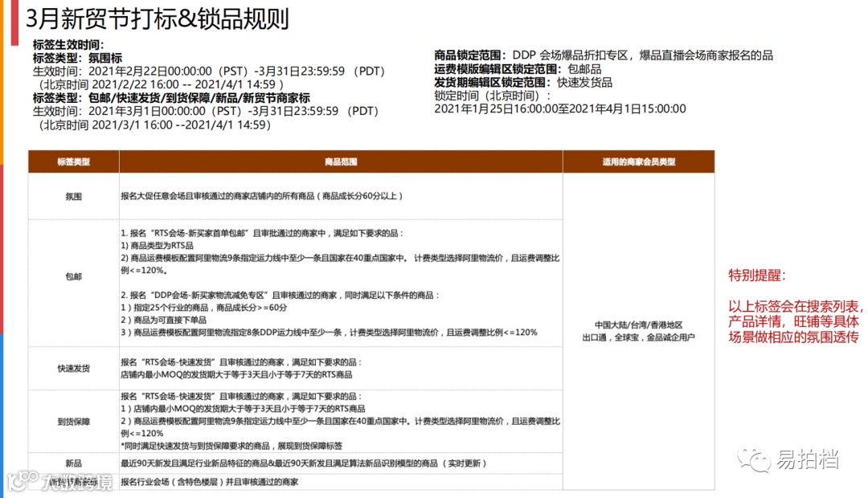Click "发货期编辑区锁定范围:快速发货品"

(x=523, y=83)
